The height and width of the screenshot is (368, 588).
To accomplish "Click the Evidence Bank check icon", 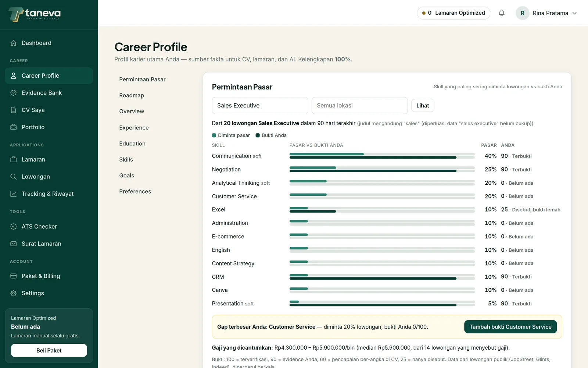I will click(x=14, y=93).
